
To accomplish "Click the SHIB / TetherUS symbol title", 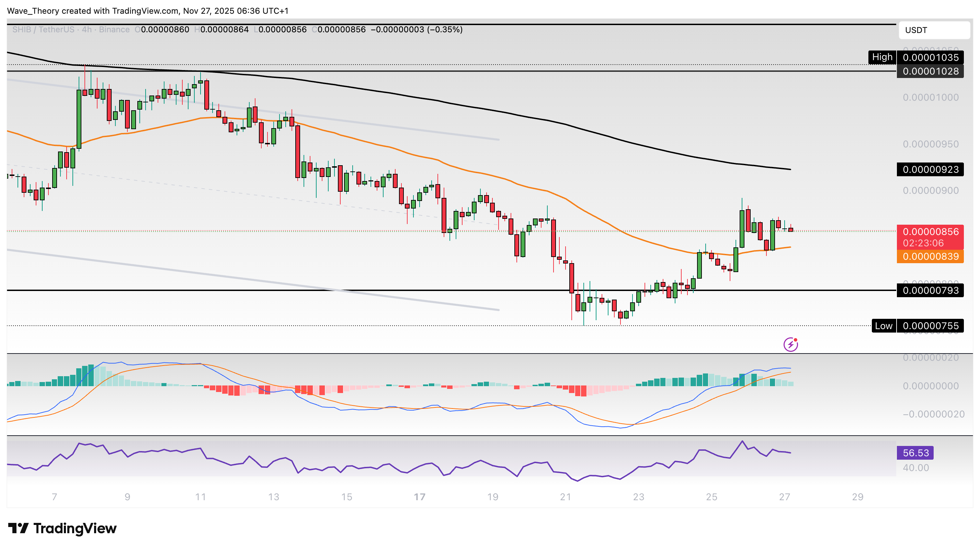I will [43, 30].
